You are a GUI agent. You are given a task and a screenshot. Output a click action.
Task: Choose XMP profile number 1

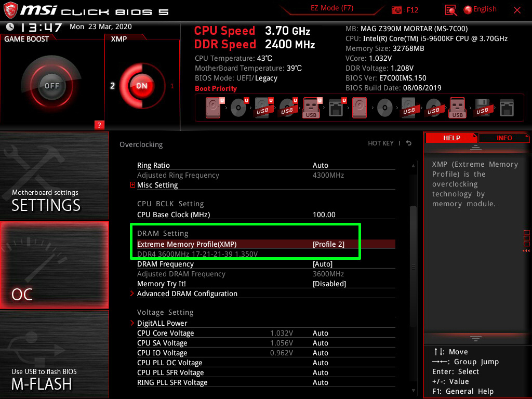pyautogui.click(x=172, y=86)
